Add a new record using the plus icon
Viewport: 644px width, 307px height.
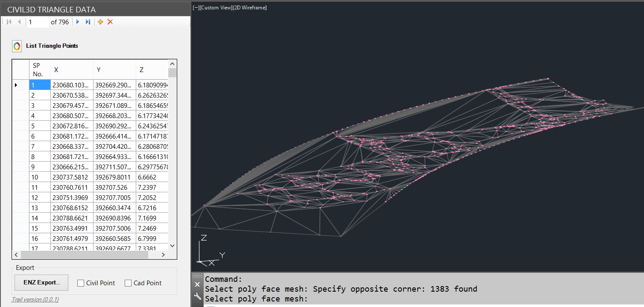click(x=100, y=22)
